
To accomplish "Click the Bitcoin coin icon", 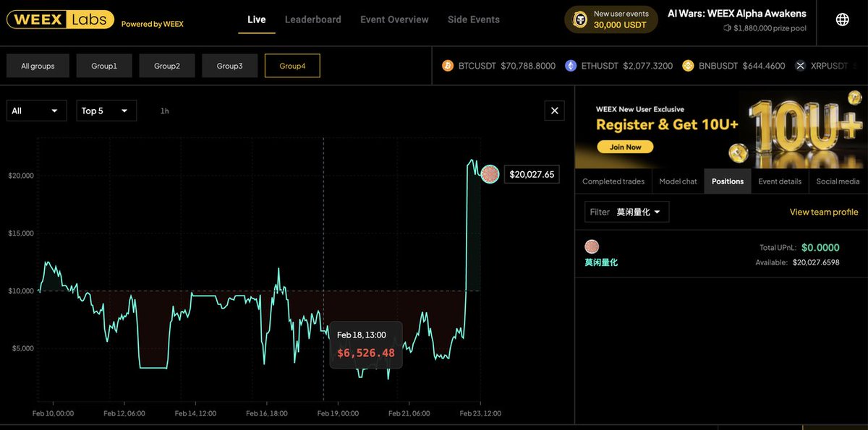I will pyautogui.click(x=447, y=66).
